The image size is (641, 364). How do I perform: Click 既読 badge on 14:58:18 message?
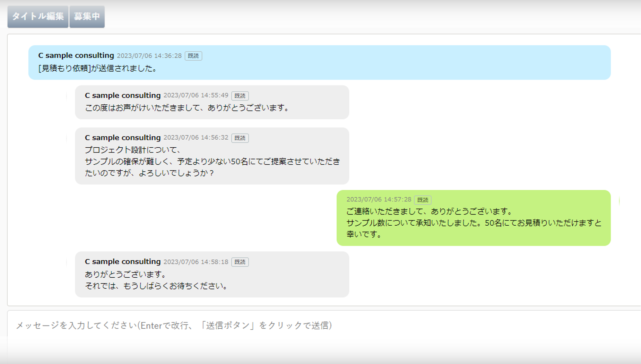click(x=240, y=262)
